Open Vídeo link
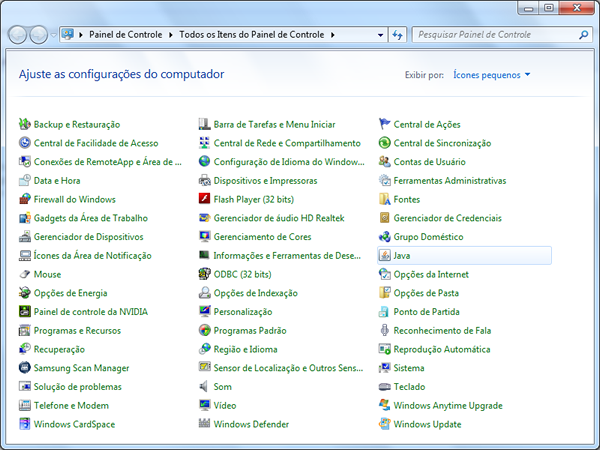Image resolution: width=600 pixels, height=450 pixels. coord(225,406)
